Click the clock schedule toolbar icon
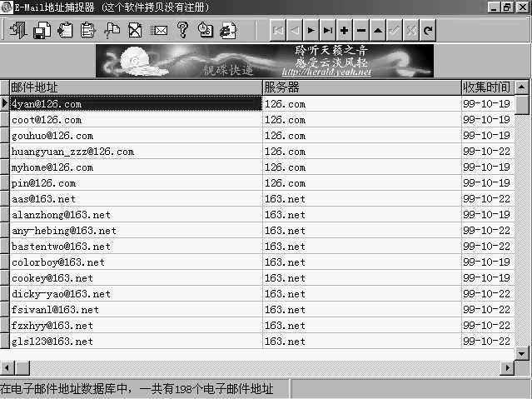The height and width of the screenshot is (399, 532). [x=206, y=30]
